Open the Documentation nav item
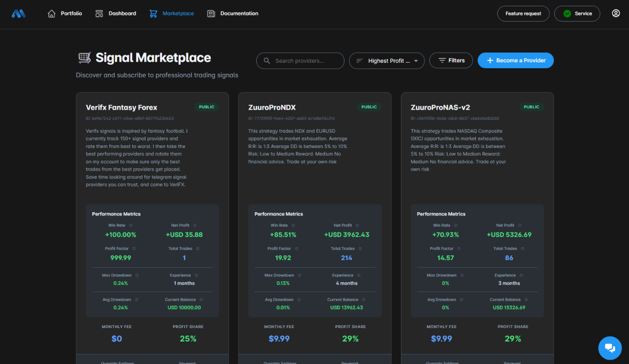The image size is (629, 364). point(232,13)
